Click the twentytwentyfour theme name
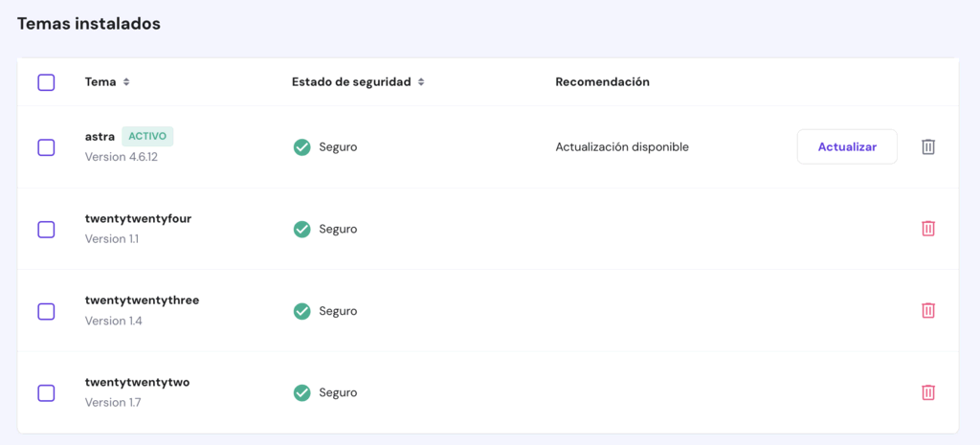Viewport: 980px width, 445px height. point(138,218)
